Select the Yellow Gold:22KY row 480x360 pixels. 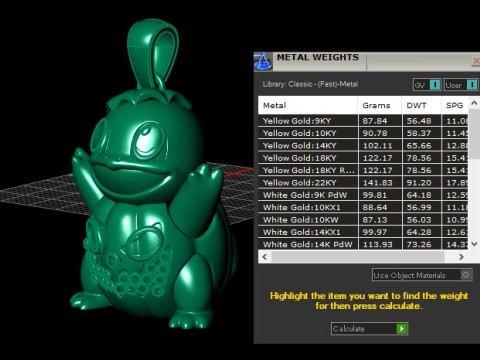tap(363, 182)
